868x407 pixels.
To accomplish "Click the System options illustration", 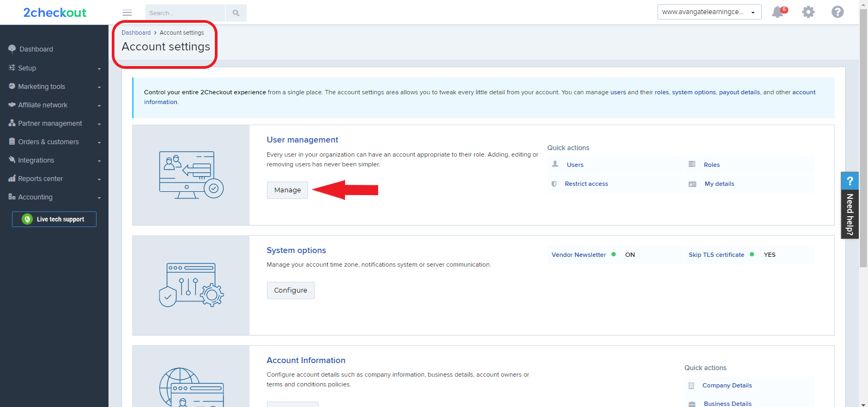I will click(x=191, y=285).
